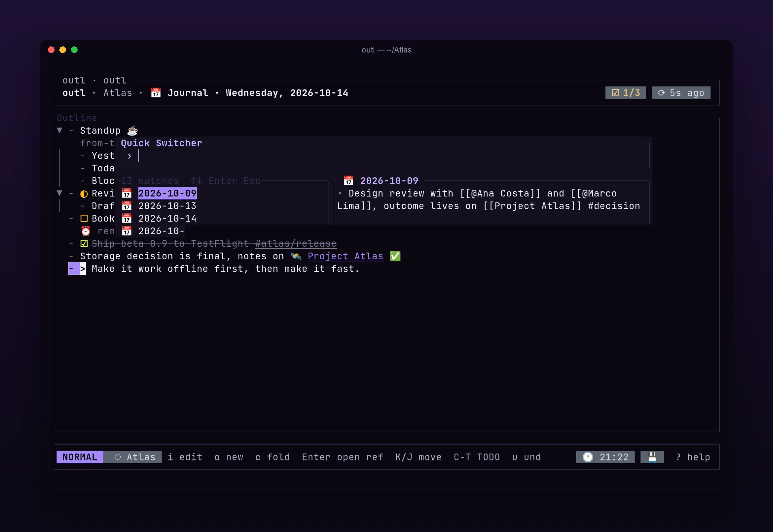Click the 'Enter open ref' hint
This screenshot has width=773, height=532.
point(343,457)
